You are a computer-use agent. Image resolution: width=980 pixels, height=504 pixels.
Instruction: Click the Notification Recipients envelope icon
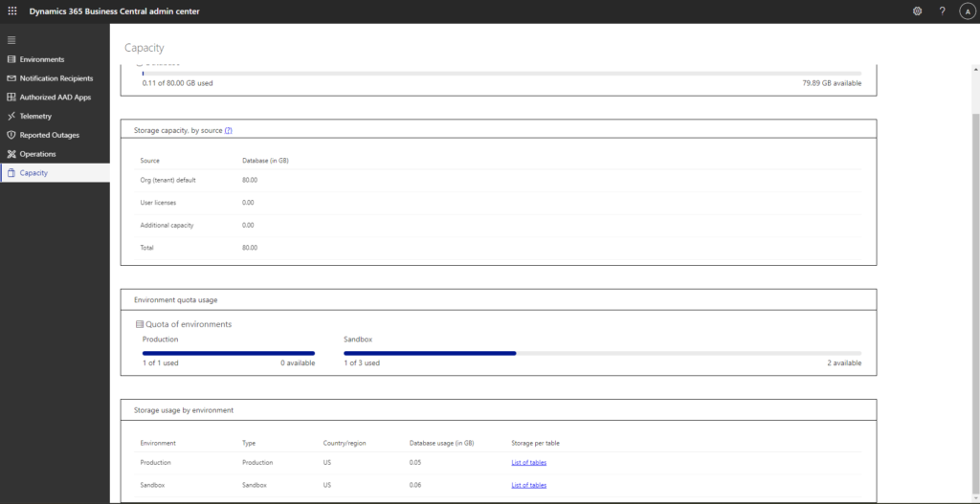pos(11,78)
